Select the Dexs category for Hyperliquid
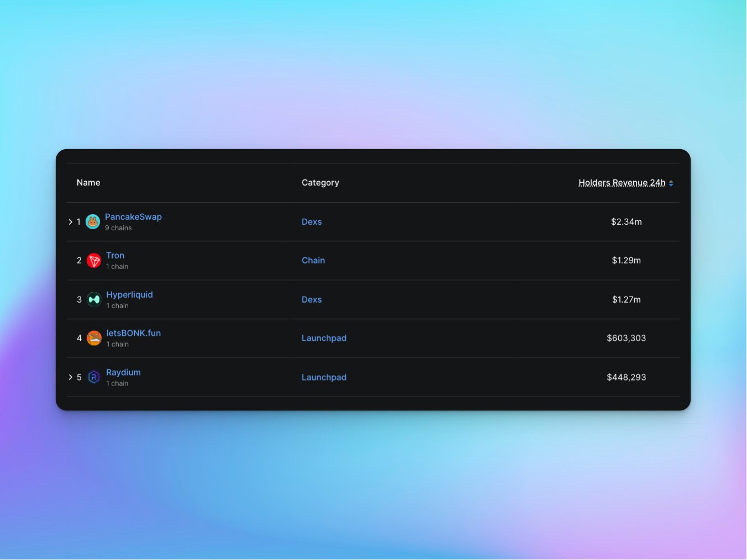The image size is (747, 560). [x=312, y=300]
